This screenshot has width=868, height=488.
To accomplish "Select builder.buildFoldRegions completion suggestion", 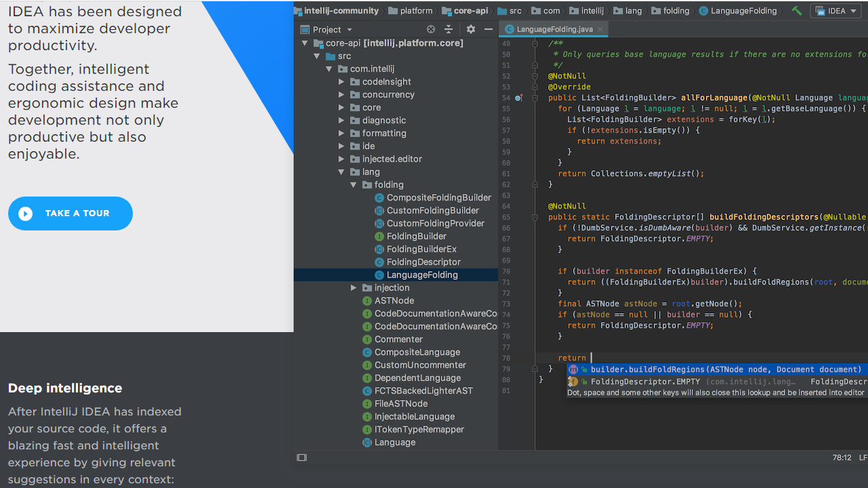I will pos(717,369).
